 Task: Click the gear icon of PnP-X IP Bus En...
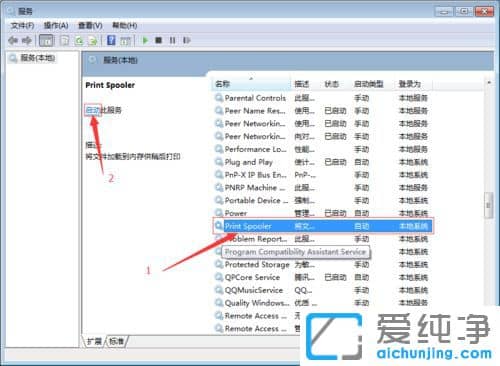point(219,175)
